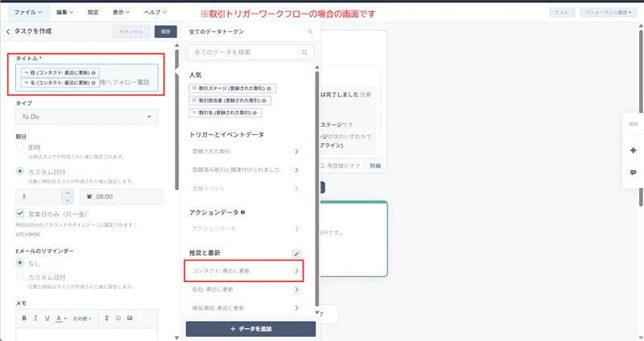
Task: Insert link using memo toolbar icon
Action: pos(106,318)
